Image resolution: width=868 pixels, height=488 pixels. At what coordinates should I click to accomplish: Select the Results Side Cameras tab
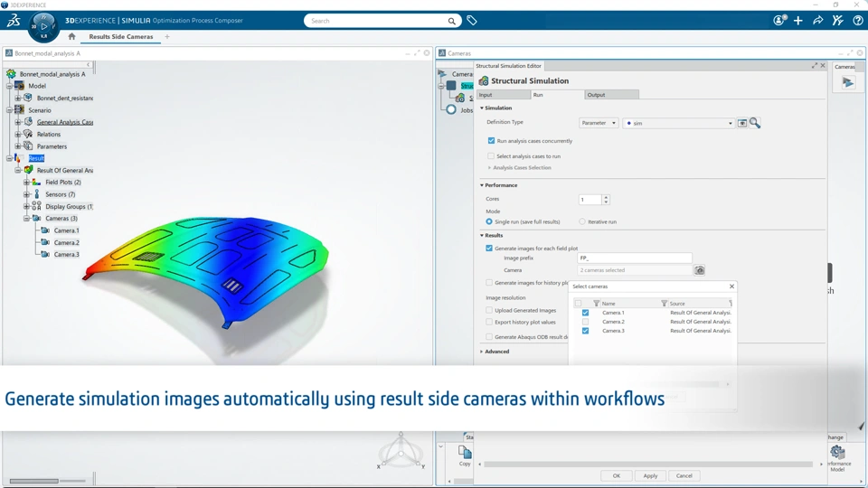click(120, 36)
